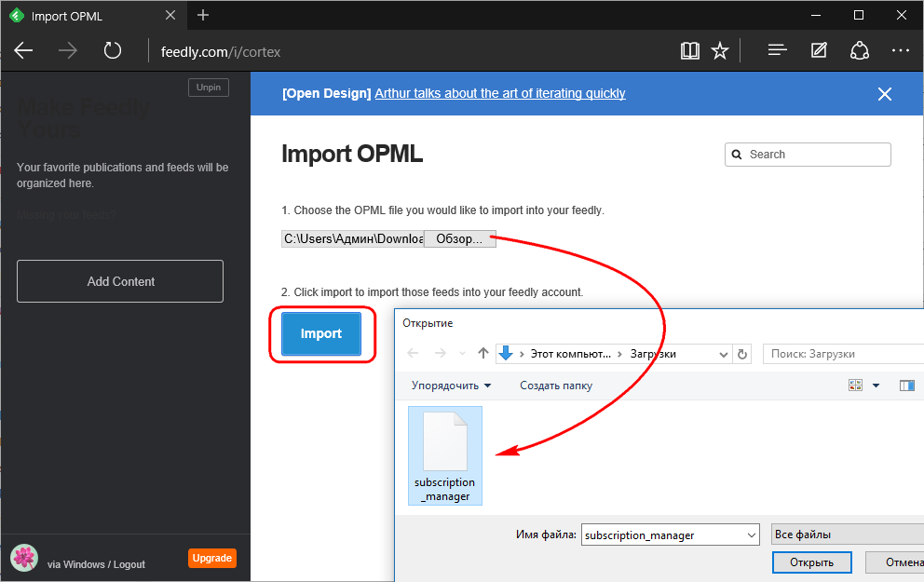Open a new browser tab
The image size is (924, 582).
pos(203,15)
